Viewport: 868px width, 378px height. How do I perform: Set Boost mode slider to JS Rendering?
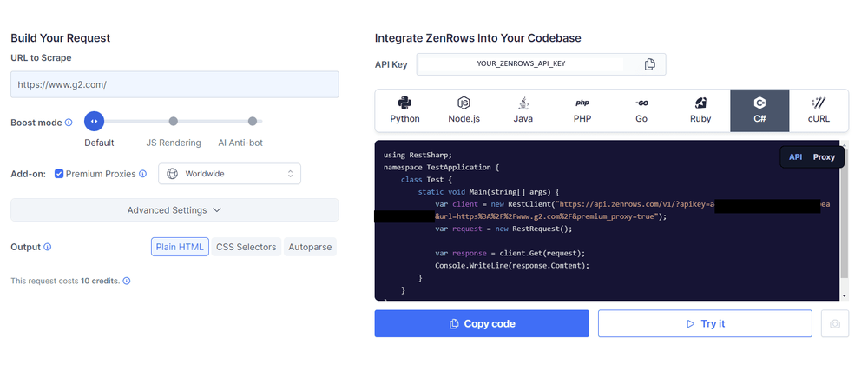pyautogui.click(x=174, y=122)
